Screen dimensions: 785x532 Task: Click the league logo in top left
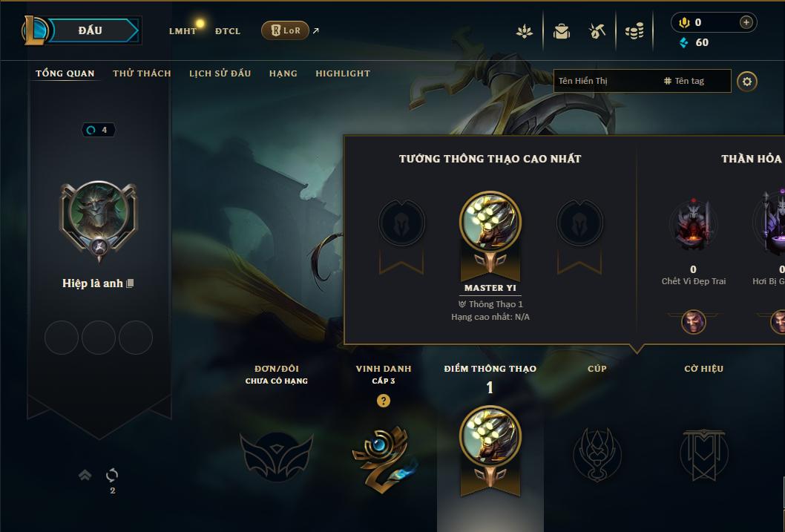pos(35,30)
